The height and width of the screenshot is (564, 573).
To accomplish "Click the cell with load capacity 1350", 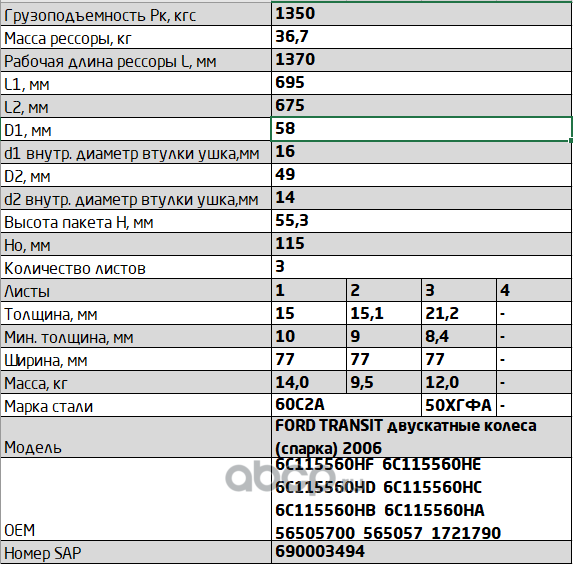I will 421,14.
